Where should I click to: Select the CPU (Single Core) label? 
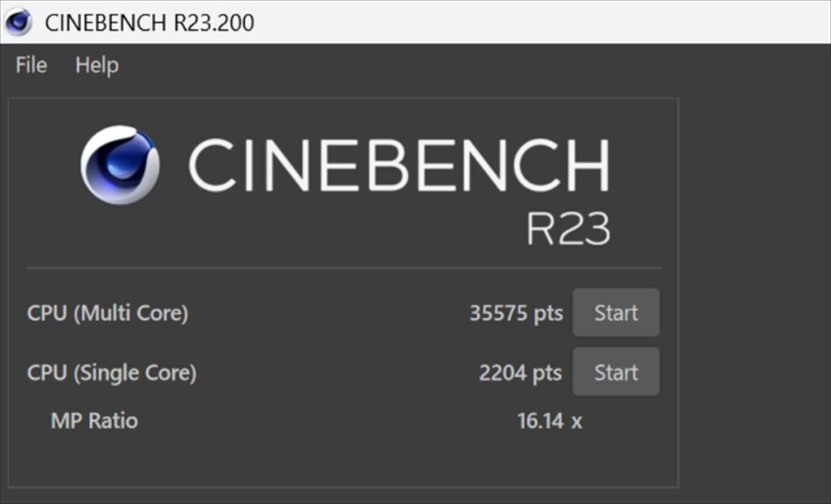(x=111, y=373)
